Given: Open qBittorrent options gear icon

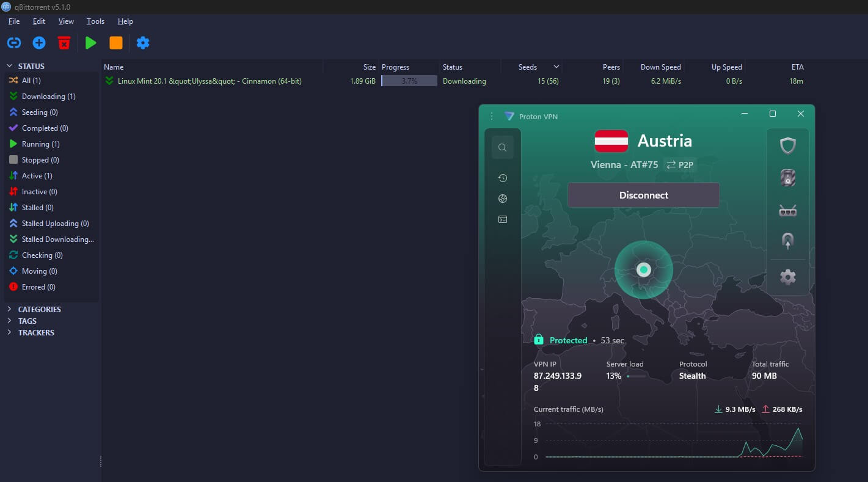Looking at the screenshot, I should pyautogui.click(x=143, y=43).
